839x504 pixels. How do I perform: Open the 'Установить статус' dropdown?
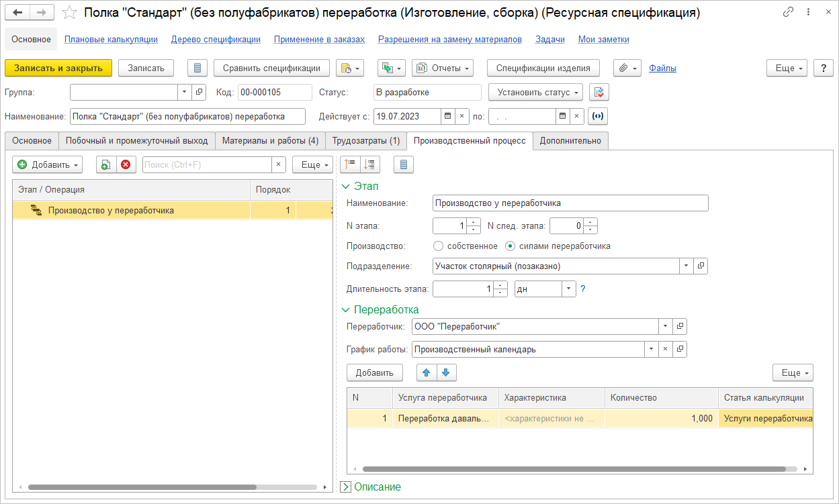tap(535, 92)
